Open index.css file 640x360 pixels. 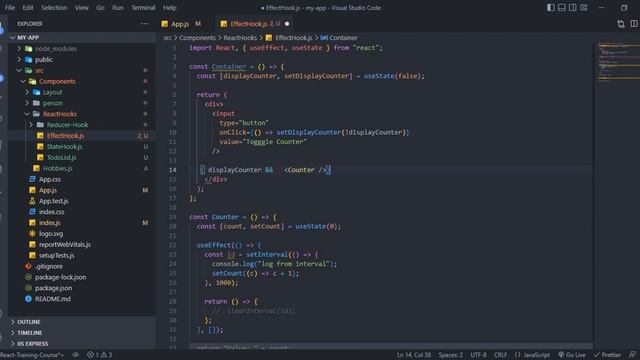click(82, 211)
